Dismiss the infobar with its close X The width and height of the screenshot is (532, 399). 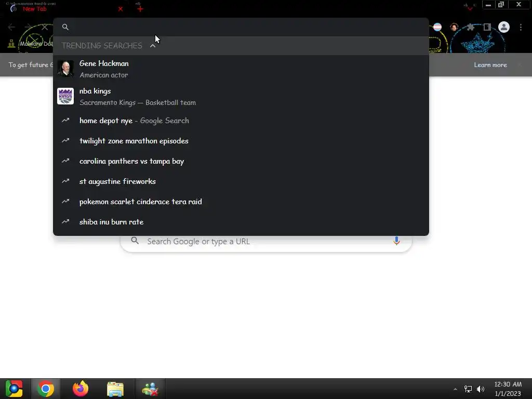point(520,65)
